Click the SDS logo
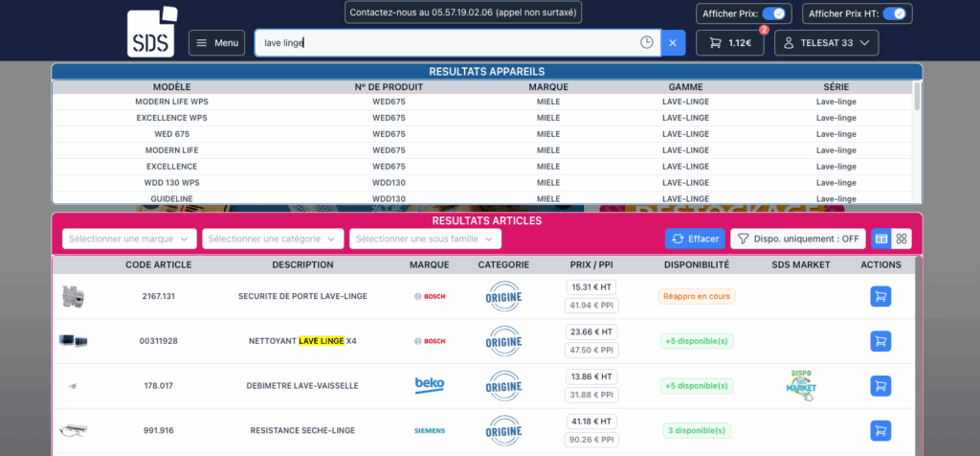 [152, 32]
